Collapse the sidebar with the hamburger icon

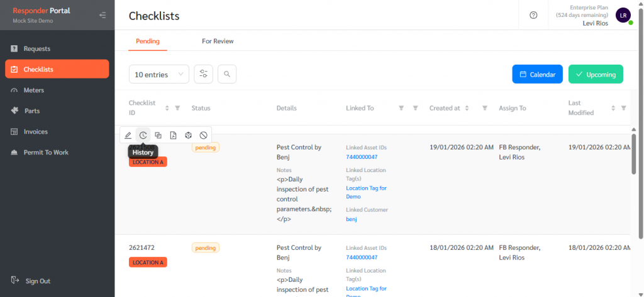pos(103,15)
